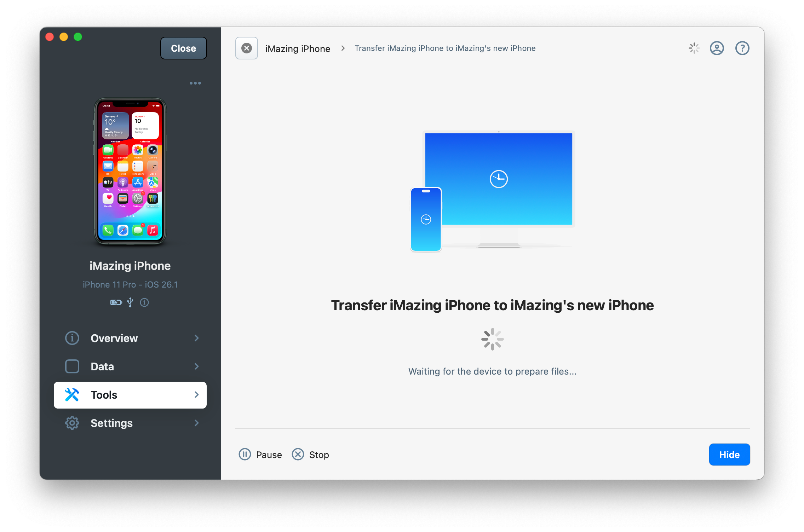Open the user account icon

(717, 48)
